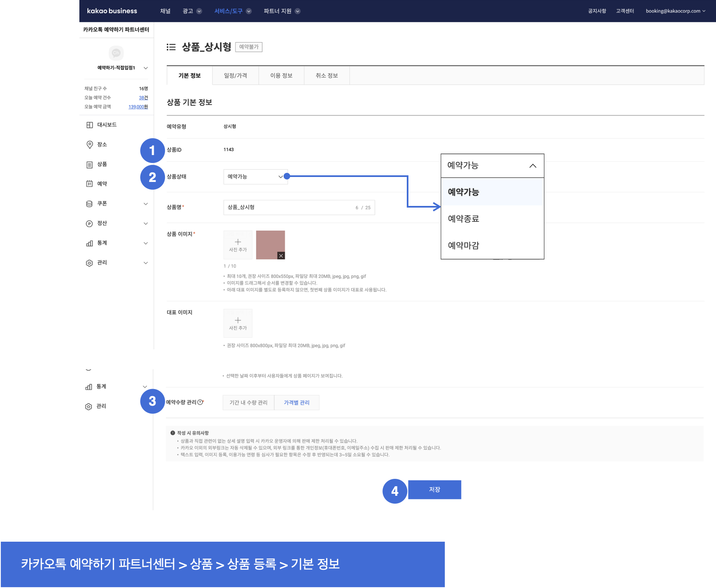The width and height of the screenshot is (716, 588).
Task: Switch to the 취소 정보 tab
Action: (x=327, y=76)
